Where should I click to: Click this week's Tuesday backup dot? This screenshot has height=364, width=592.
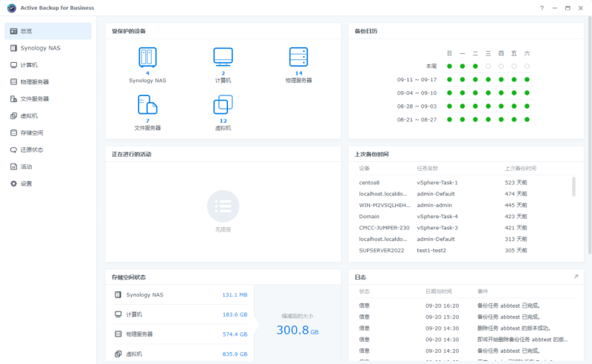475,66
